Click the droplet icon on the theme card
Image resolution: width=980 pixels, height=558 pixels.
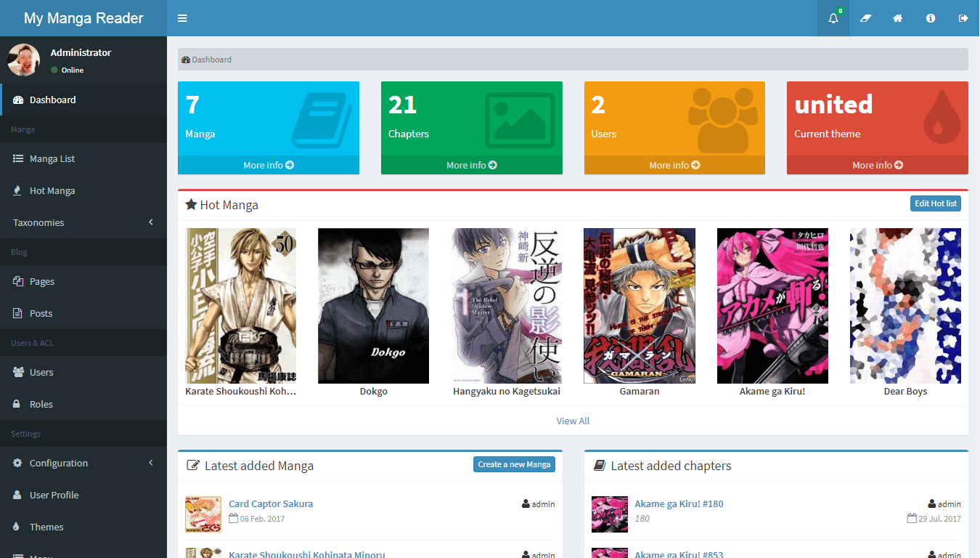(942, 116)
